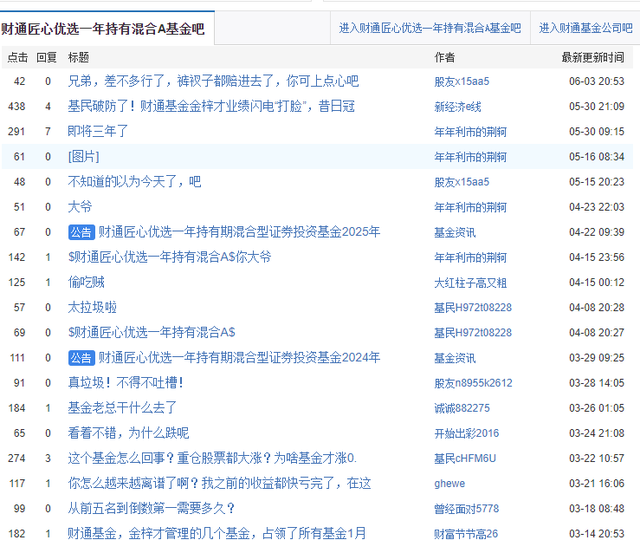Click timestamp 05-30 21:09
Screen dimensions: 640x540
click(x=597, y=107)
